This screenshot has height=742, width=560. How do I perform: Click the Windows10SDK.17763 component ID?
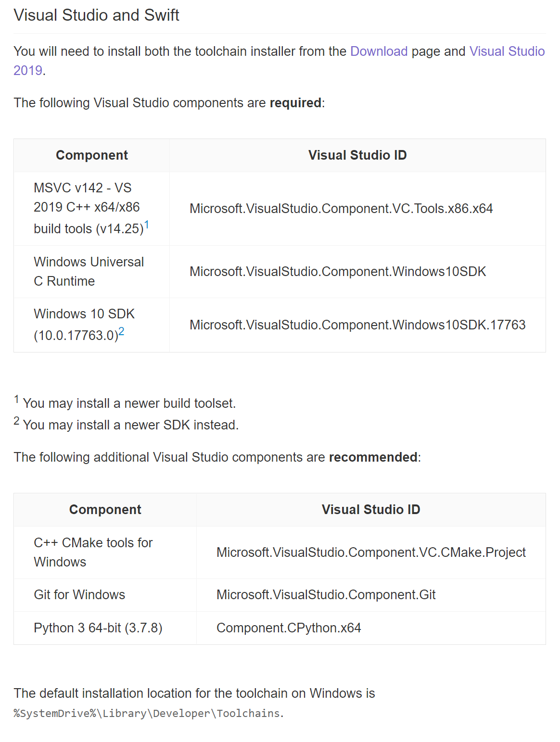[x=357, y=325]
